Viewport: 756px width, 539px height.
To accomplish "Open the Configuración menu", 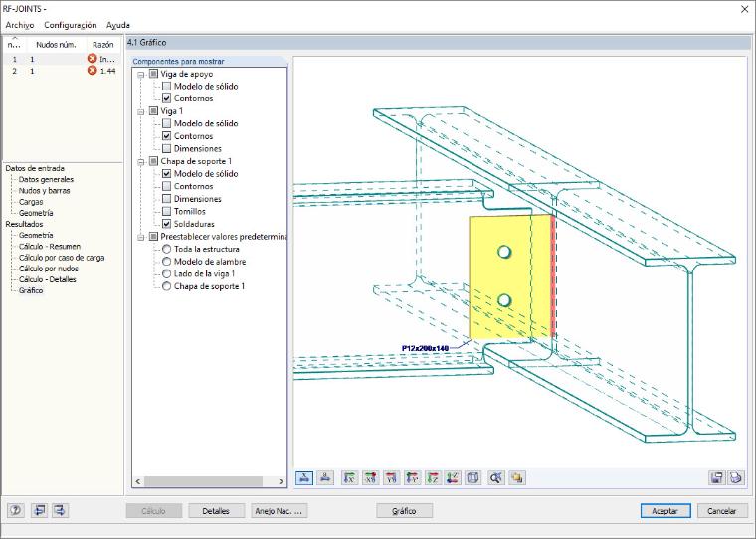I will [x=71, y=25].
